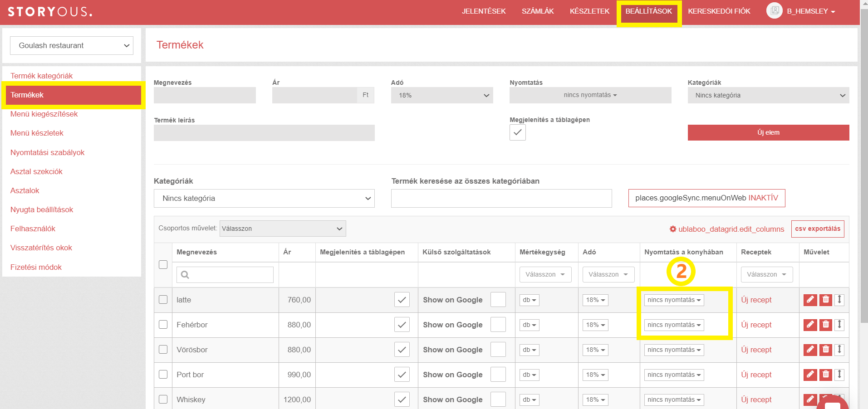The image size is (868, 409).
Task: Open Adó Válasszon filter dropdown
Action: point(608,274)
